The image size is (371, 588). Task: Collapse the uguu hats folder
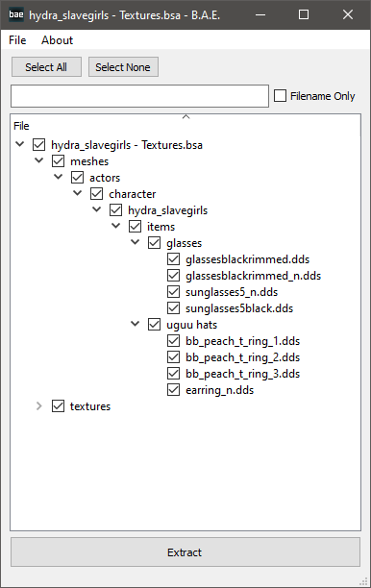coord(136,324)
